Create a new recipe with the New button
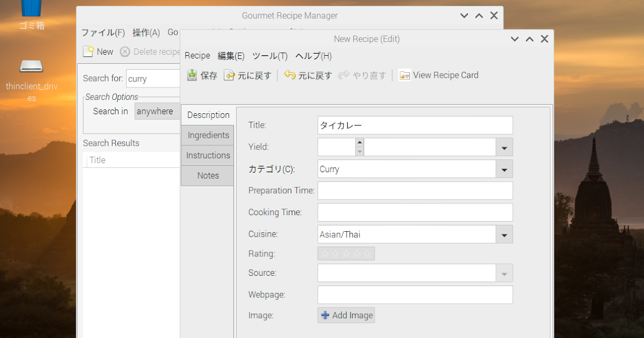Viewport: 644px width, 338px height. (98, 51)
